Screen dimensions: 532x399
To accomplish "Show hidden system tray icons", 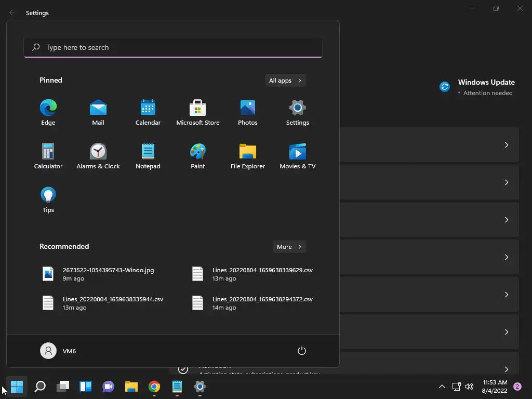I will pyautogui.click(x=442, y=387).
